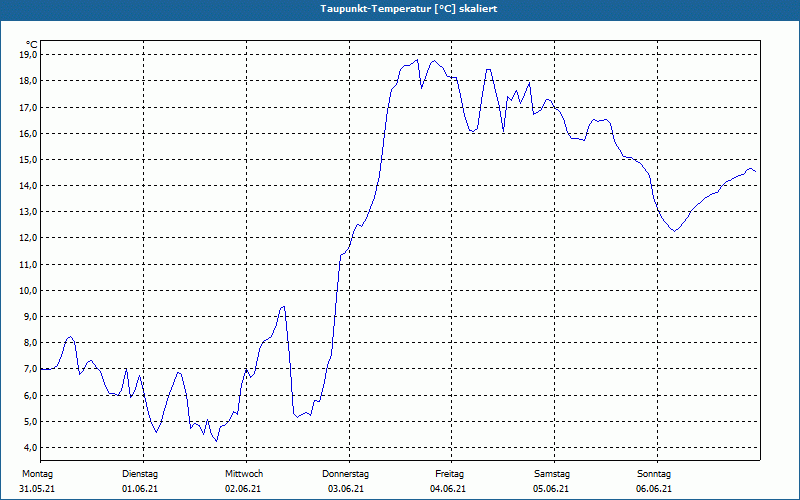The width and height of the screenshot is (800, 500).
Task: Click the 16,0 y-axis label
Action: click(28, 133)
